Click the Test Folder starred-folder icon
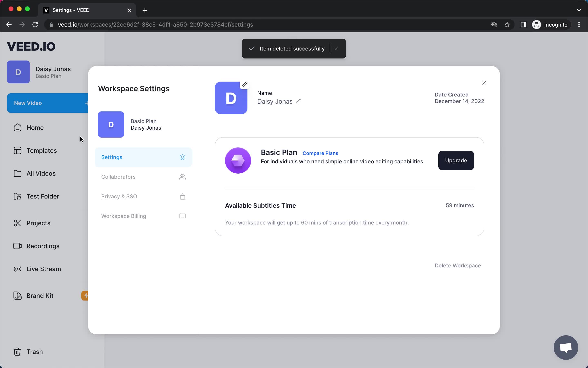 pos(18,196)
